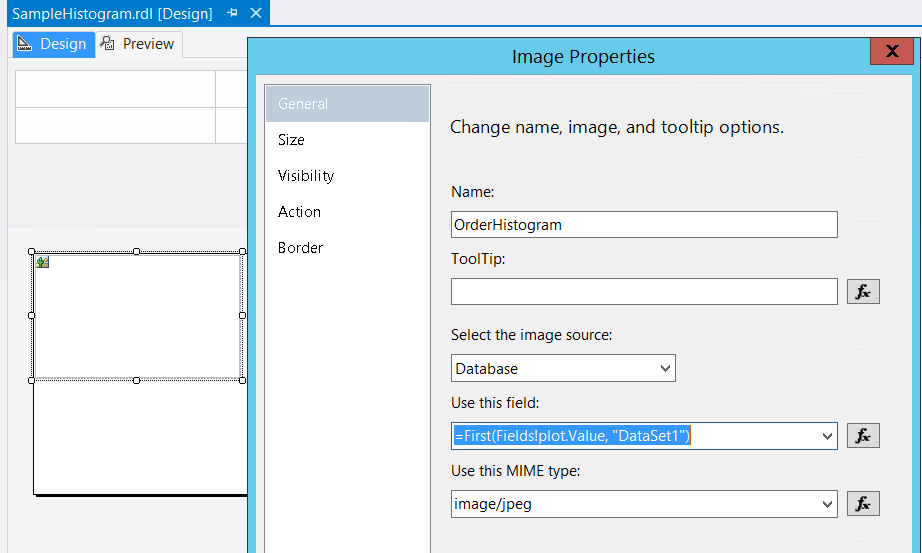Open expression editor for ToolTip field

point(863,292)
